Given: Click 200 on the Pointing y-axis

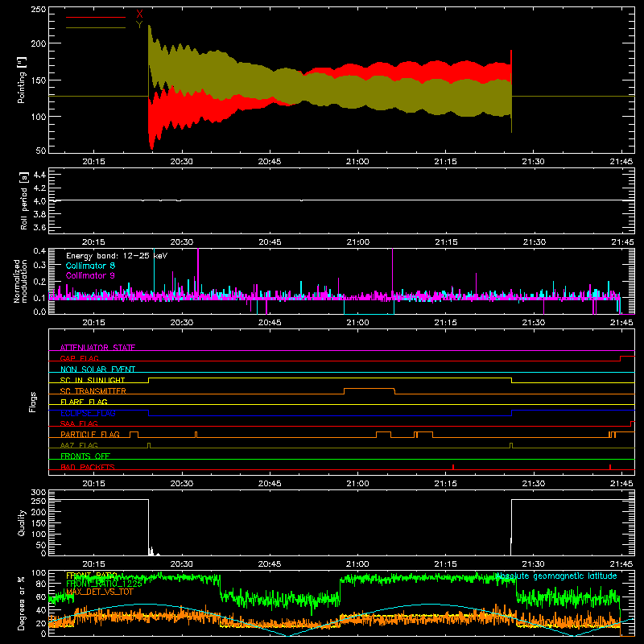Looking at the screenshot, I should coord(39,43).
